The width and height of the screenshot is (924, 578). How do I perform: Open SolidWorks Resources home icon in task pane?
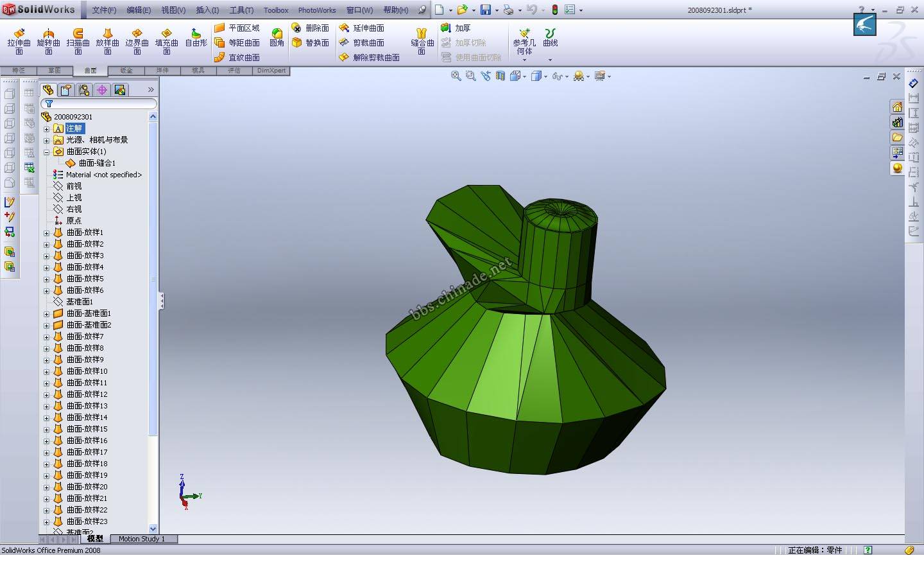(897, 107)
